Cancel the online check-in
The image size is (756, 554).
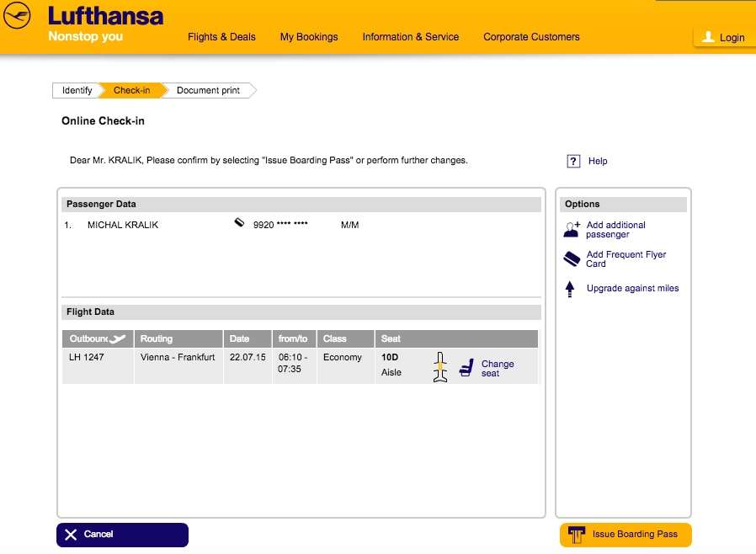pyautogui.click(x=122, y=535)
